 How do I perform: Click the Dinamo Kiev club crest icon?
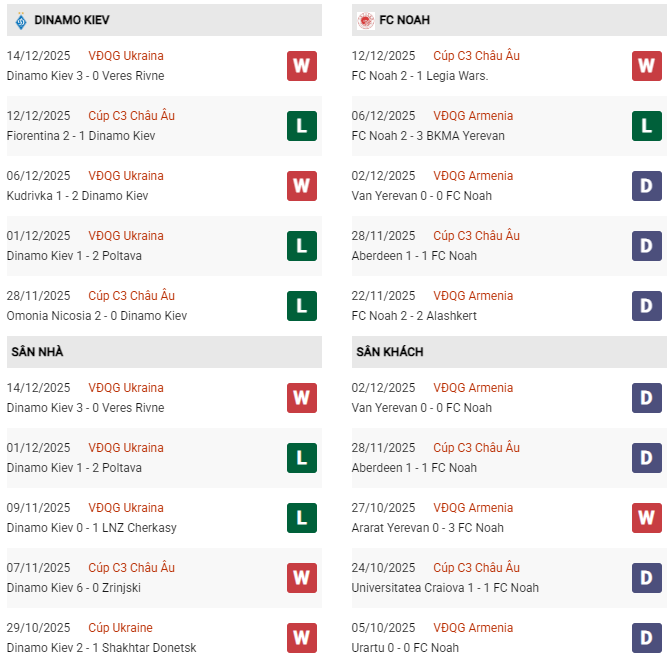pos(18,20)
